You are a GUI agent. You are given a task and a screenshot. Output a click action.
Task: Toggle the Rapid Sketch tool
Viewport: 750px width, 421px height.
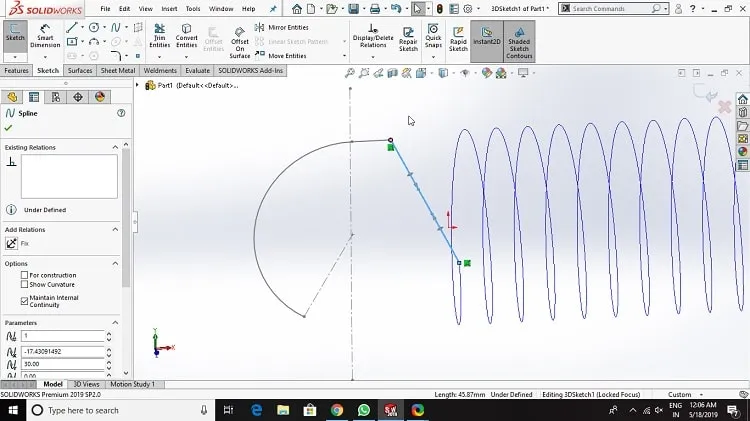click(458, 38)
